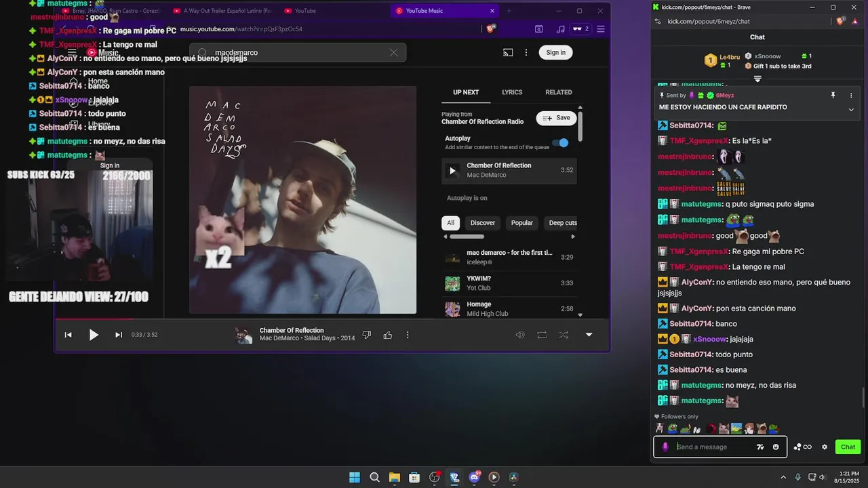The width and height of the screenshot is (868, 488).
Task: Like Chamber Of Reflection with thumbs up
Action: pos(388,335)
